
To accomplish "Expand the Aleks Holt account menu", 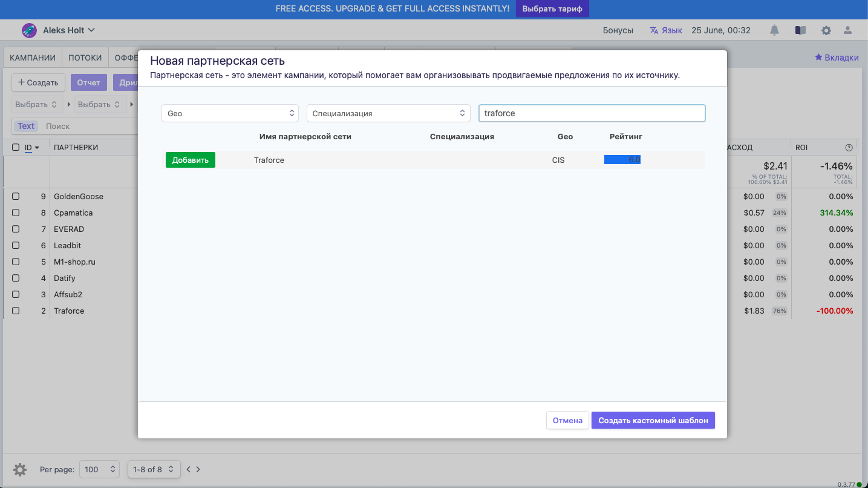I will point(69,30).
